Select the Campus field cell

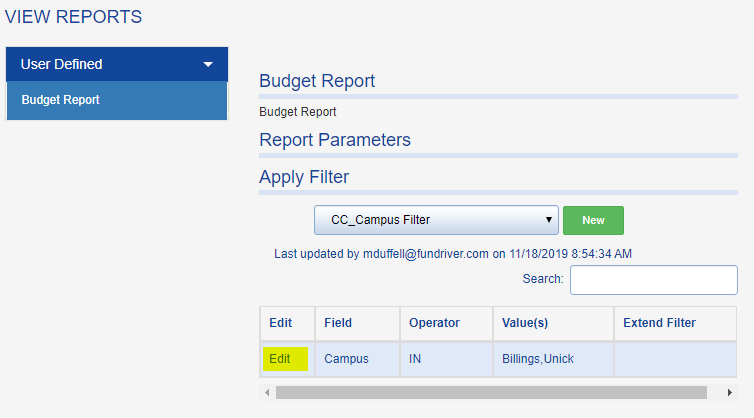[357, 359]
